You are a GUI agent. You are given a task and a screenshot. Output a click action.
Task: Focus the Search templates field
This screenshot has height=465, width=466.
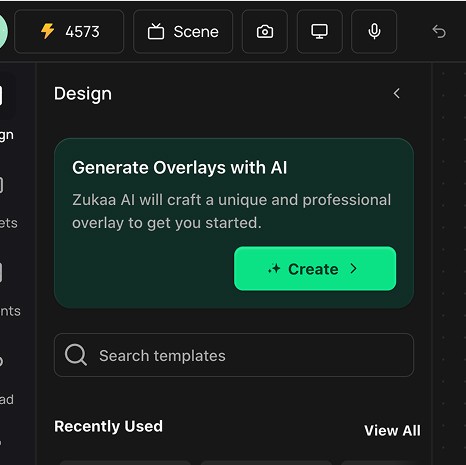(234, 355)
